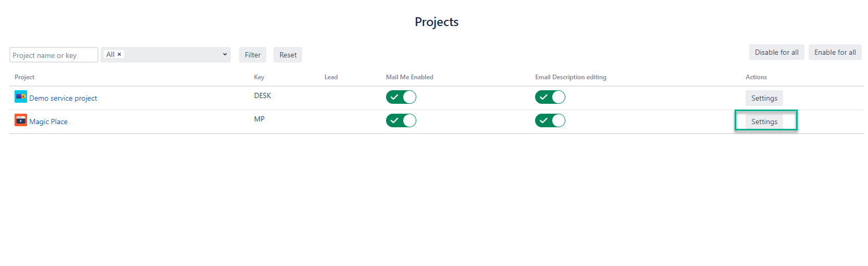
Task: Click the Project column header
Action: (24, 77)
